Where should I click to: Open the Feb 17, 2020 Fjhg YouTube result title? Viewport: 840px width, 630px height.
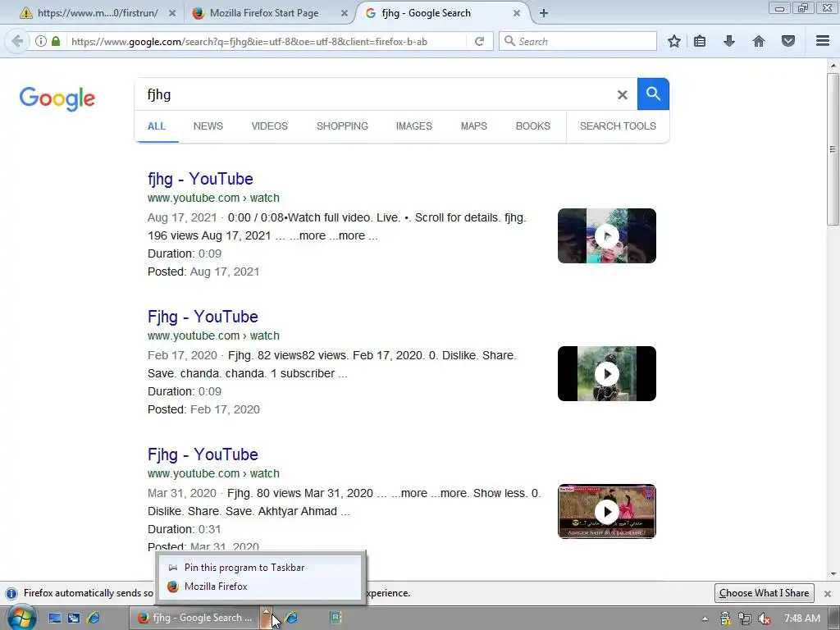(203, 317)
